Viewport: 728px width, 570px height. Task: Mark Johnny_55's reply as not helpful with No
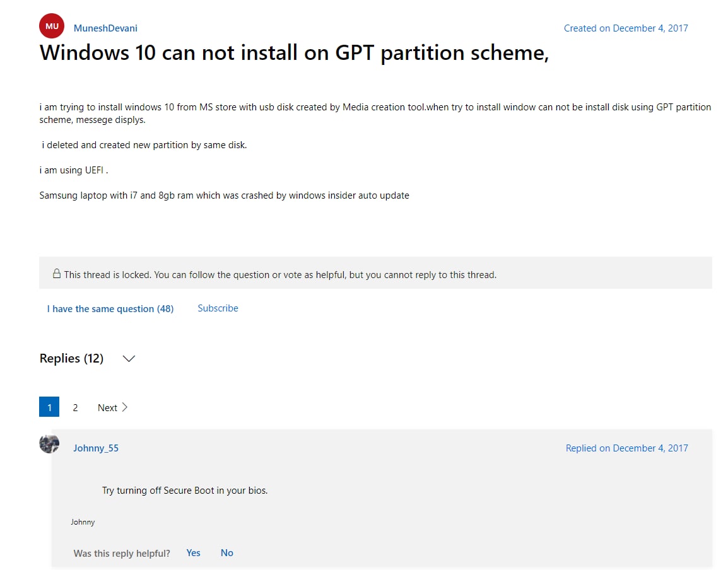point(226,553)
